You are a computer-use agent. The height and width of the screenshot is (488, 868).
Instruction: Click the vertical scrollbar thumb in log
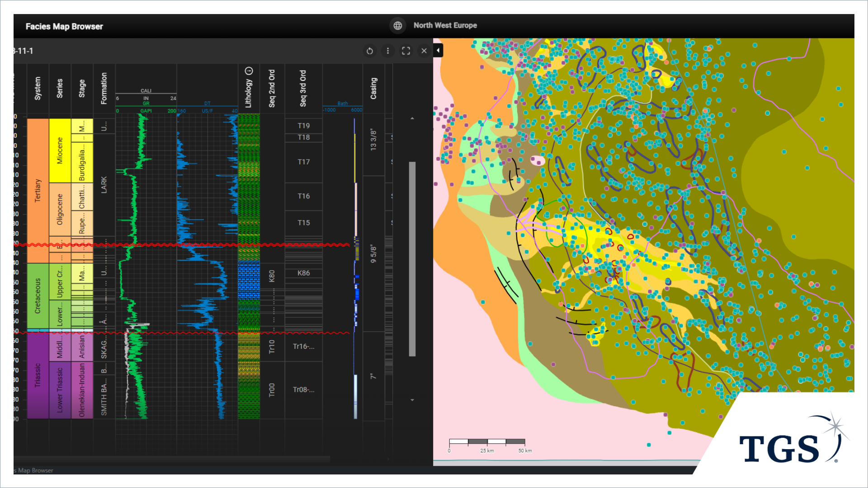[412, 258]
